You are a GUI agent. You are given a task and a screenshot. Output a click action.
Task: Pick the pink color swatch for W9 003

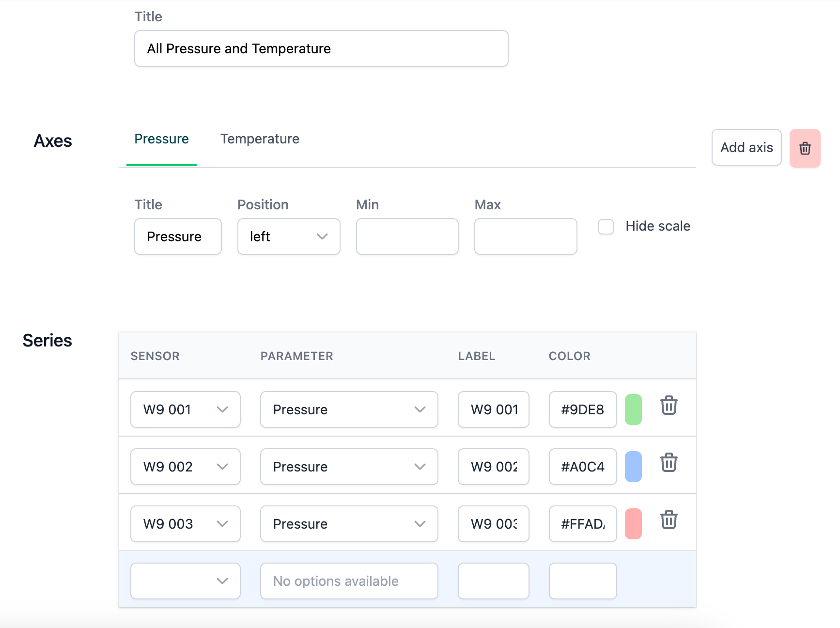pyautogui.click(x=633, y=524)
